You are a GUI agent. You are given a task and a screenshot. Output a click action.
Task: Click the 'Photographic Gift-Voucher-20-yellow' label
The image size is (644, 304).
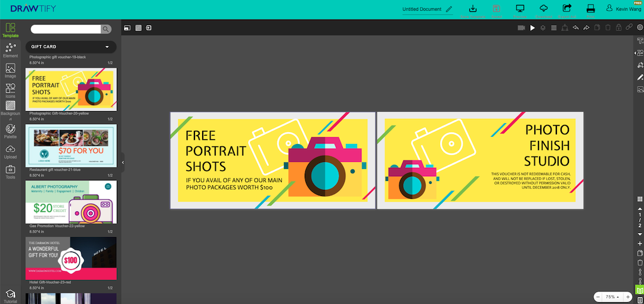click(58, 113)
